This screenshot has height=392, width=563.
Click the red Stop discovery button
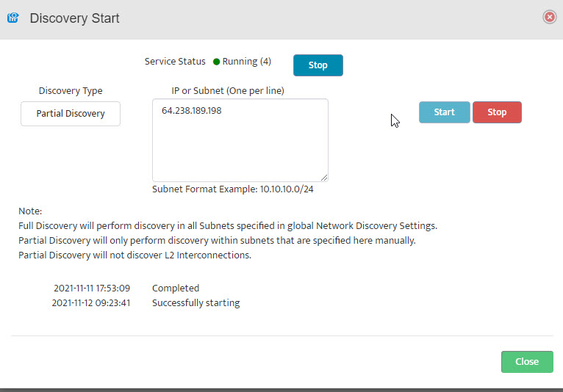click(x=497, y=112)
